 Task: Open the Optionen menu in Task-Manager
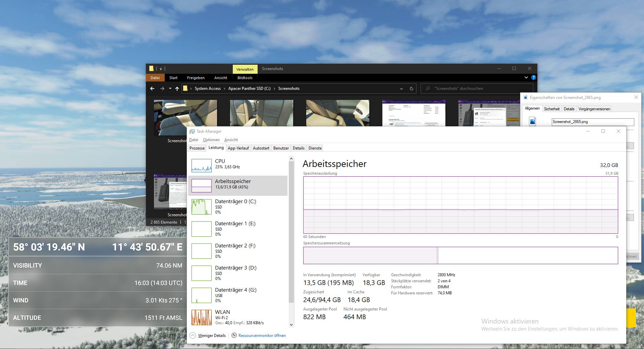point(211,140)
